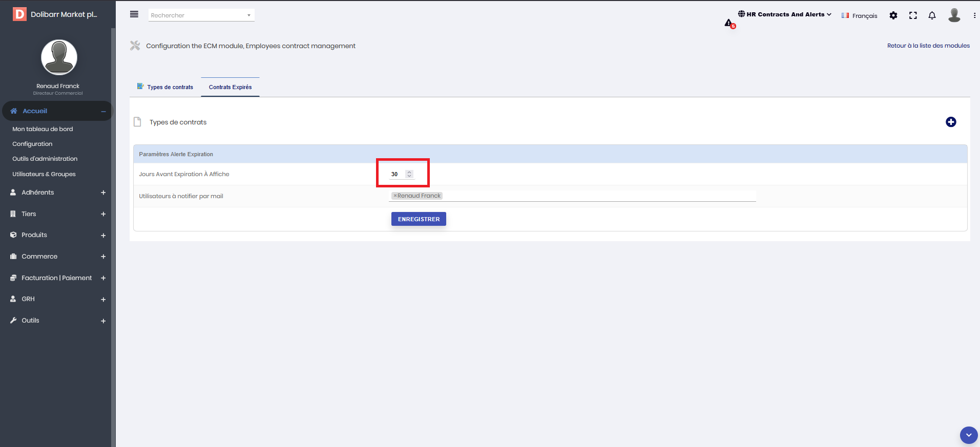Click the Outils wrench icon
The image size is (980, 447).
click(x=13, y=321)
